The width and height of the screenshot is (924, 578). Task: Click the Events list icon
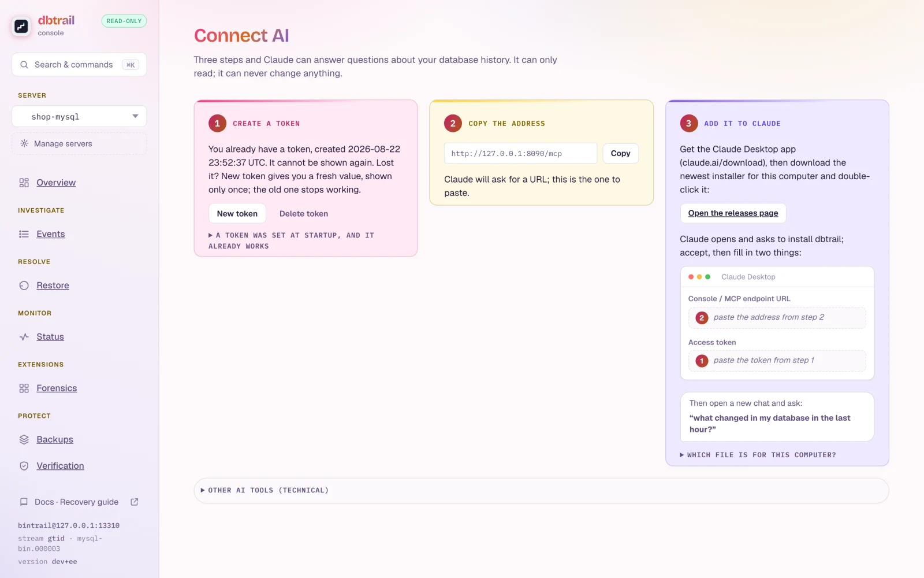point(24,234)
